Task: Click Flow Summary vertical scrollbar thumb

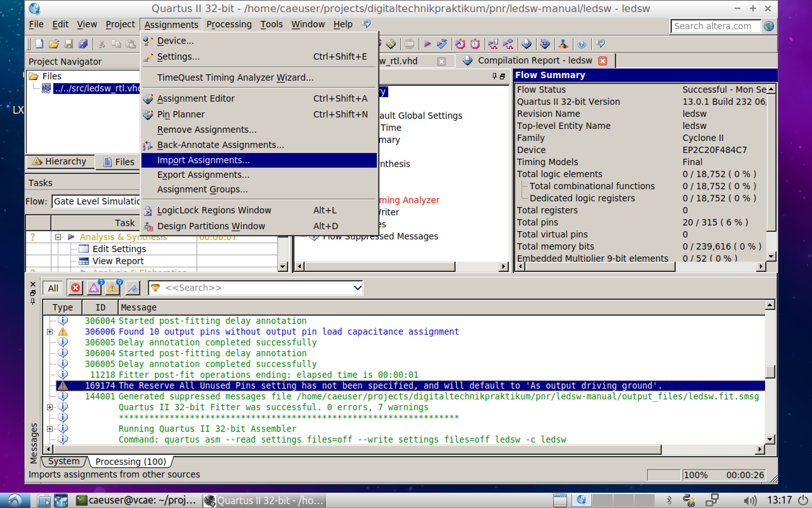Action: 771,163
